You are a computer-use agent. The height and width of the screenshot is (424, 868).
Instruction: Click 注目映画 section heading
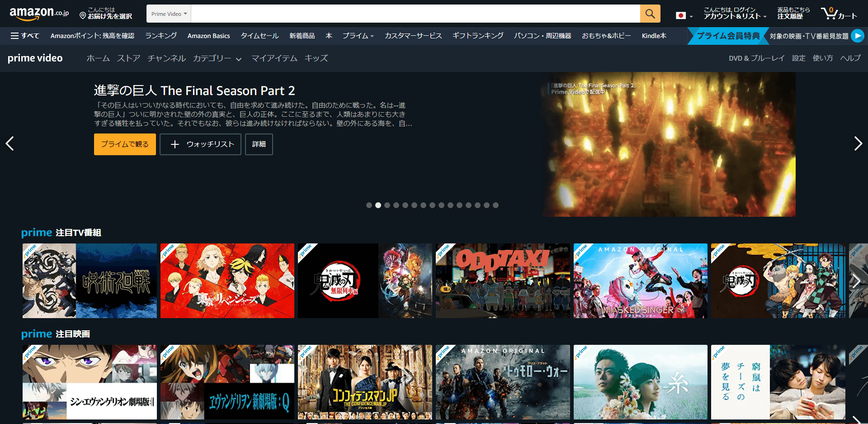coord(73,334)
